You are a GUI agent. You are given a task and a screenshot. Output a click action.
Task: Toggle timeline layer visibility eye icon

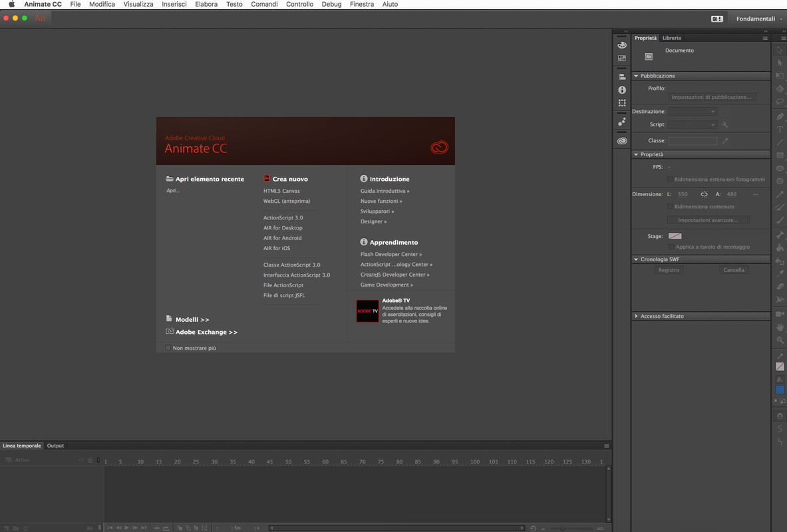[x=81, y=460]
